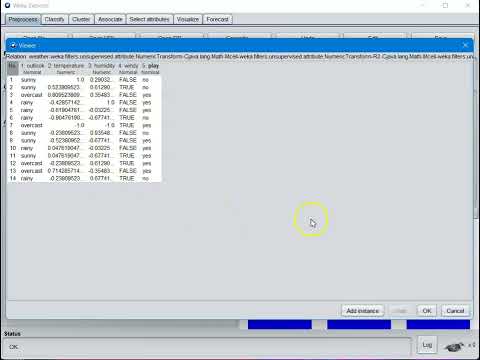Select temperature value 0.047619047 in row 11
The height and width of the screenshot is (360, 480).
click(x=66, y=156)
